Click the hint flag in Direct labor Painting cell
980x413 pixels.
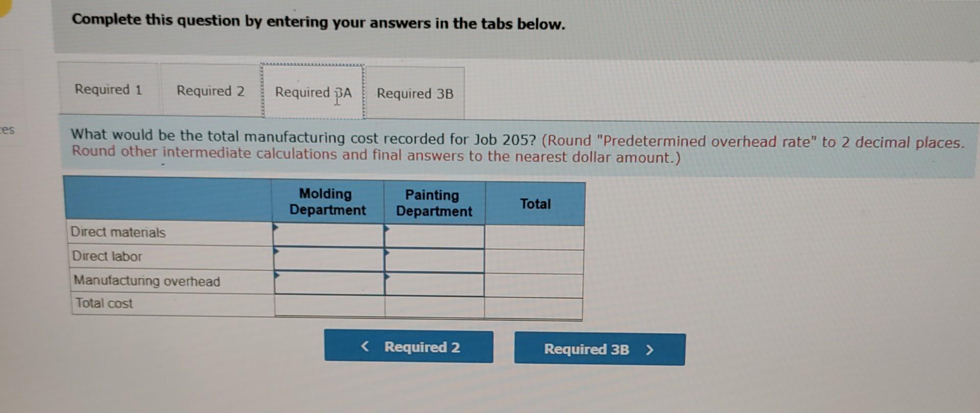point(387,251)
